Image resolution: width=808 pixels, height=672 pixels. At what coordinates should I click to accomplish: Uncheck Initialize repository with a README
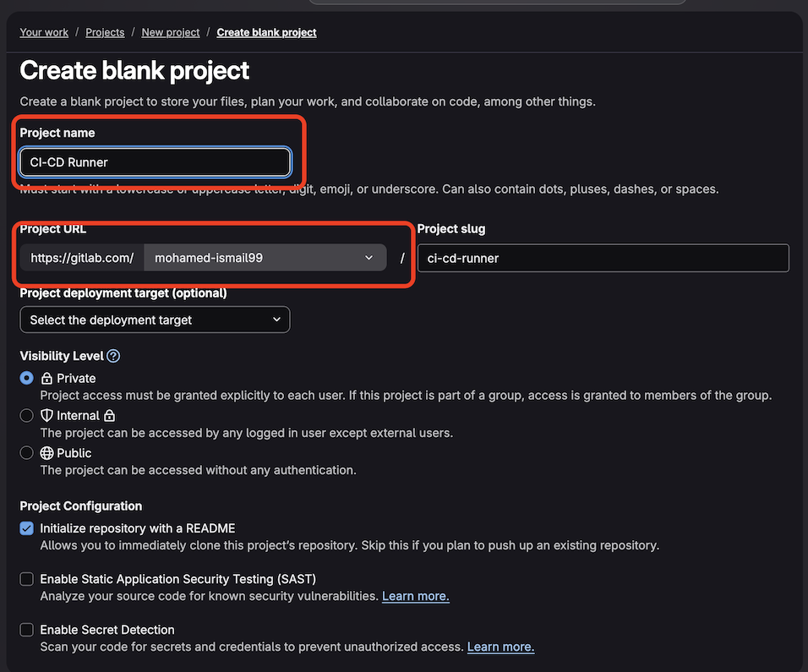26,527
